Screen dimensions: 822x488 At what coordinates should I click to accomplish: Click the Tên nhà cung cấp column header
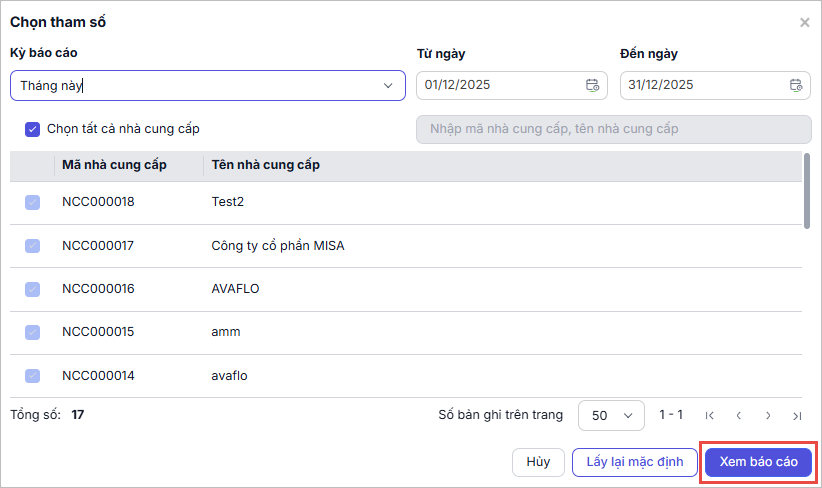pyautogui.click(x=266, y=165)
